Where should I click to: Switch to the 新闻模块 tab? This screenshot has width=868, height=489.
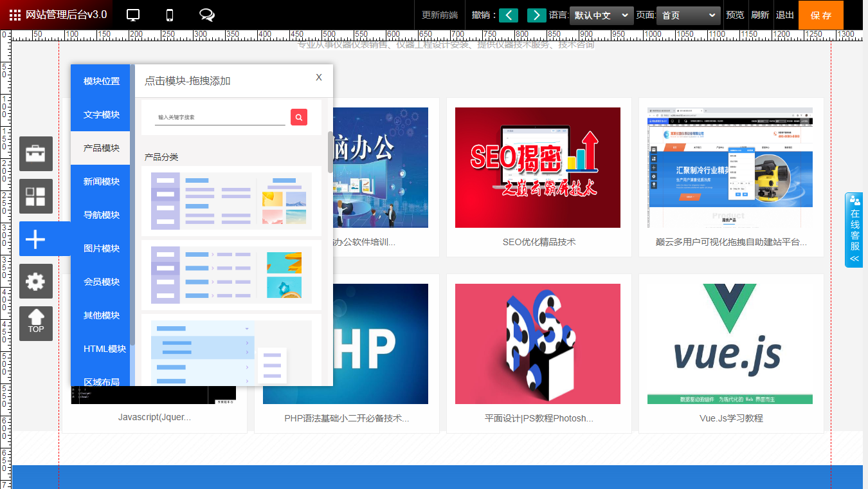pyautogui.click(x=100, y=181)
